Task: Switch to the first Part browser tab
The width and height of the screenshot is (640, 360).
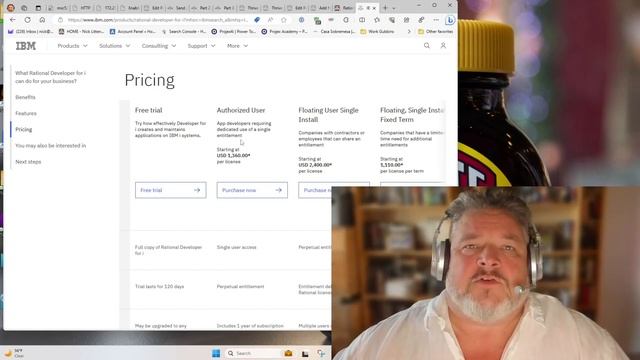Action: coord(202,8)
